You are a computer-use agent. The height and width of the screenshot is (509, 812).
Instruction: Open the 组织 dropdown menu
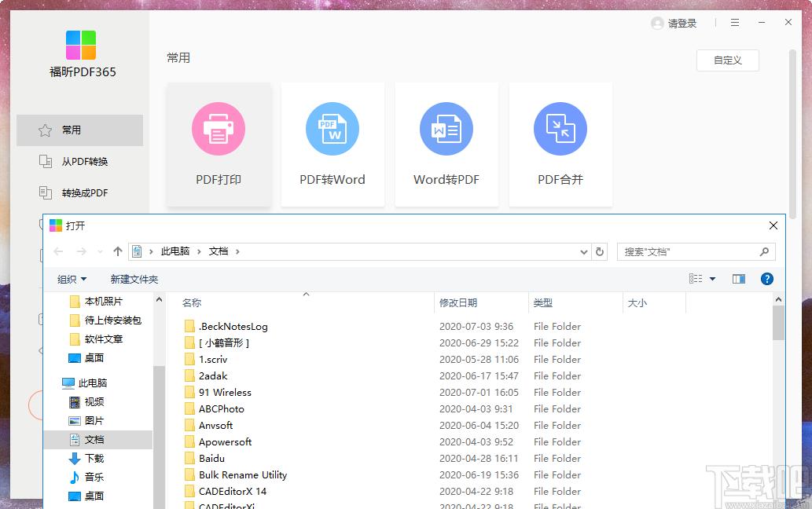click(72, 280)
